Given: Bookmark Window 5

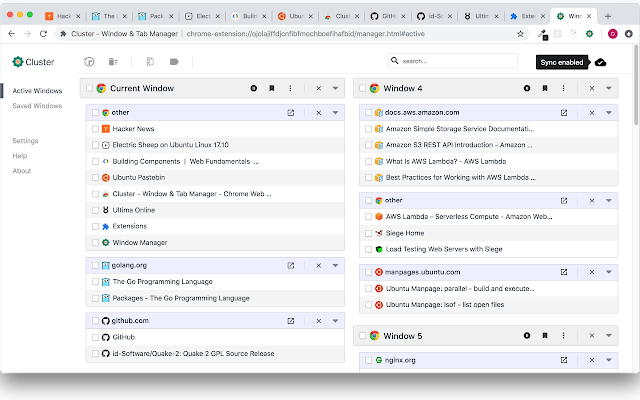Looking at the screenshot, I should pyautogui.click(x=545, y=336).
